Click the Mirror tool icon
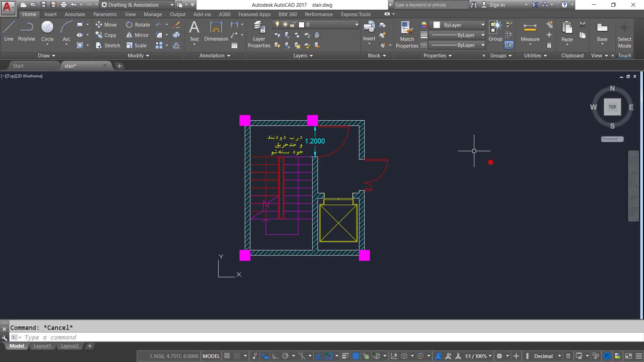Viewport: 644px width, 362px height. [x=129, y=35]
